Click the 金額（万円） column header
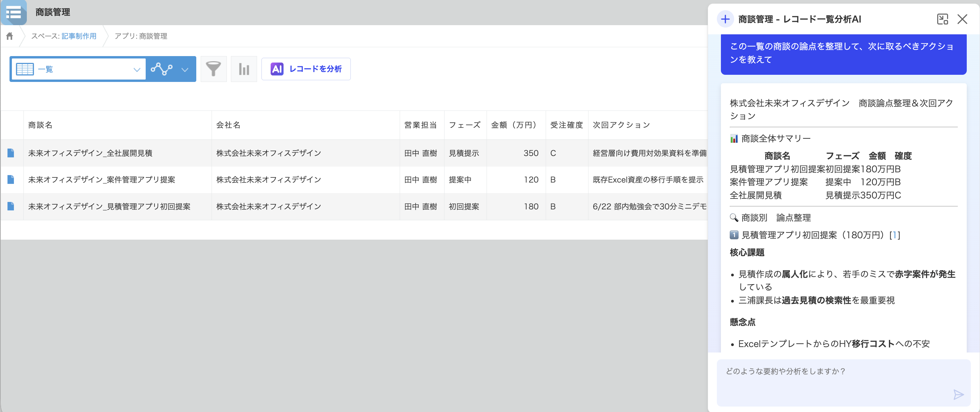 point(515,125)
